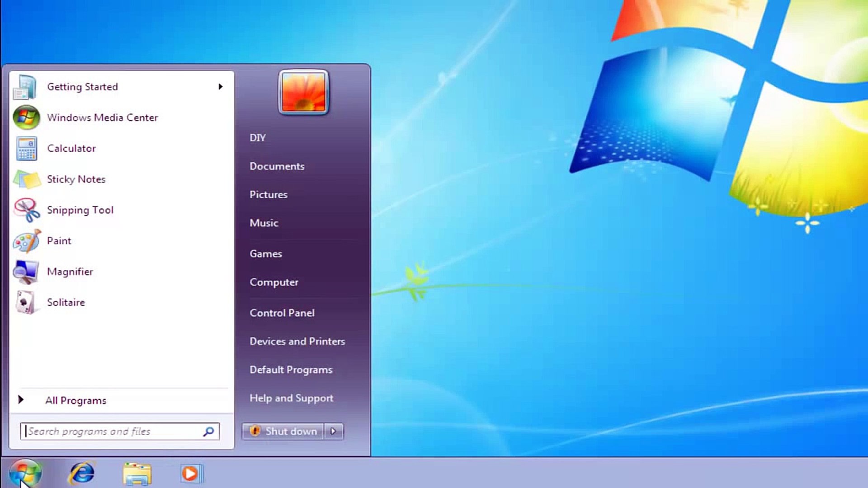Open the Snipping Tool scissors icon

coord(27,210)
